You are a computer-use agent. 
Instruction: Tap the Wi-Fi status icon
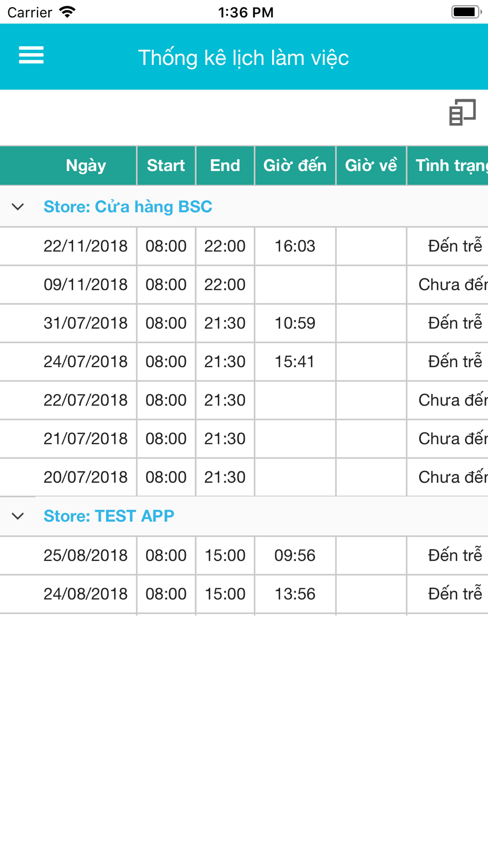[67, 12]
